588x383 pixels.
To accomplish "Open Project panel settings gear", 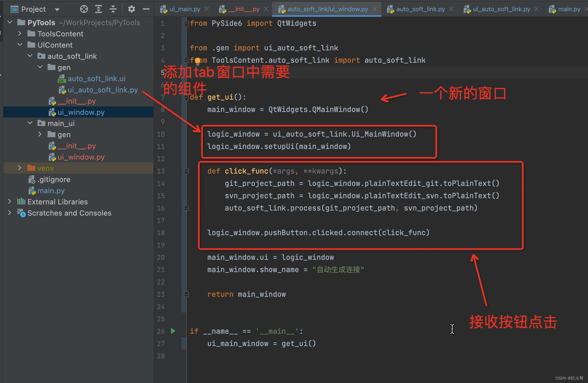I will [131, 9].
